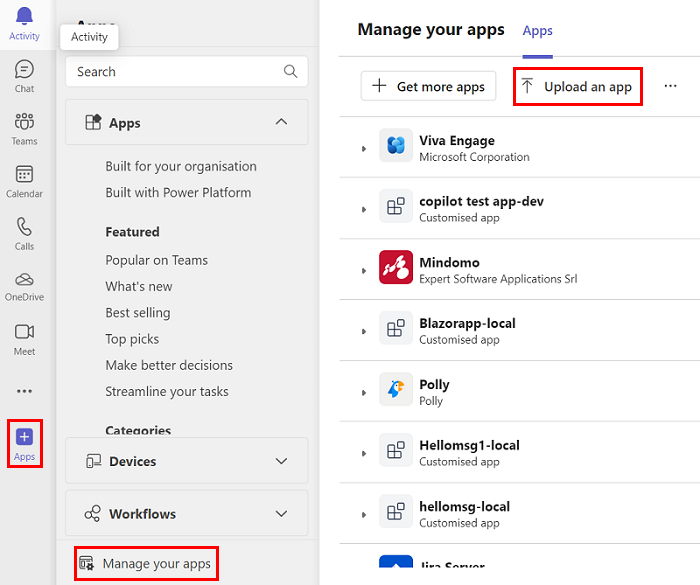Click the Polly app name
Image resolution: width=700 pixels, height=585 pixels.
point(434,384)
